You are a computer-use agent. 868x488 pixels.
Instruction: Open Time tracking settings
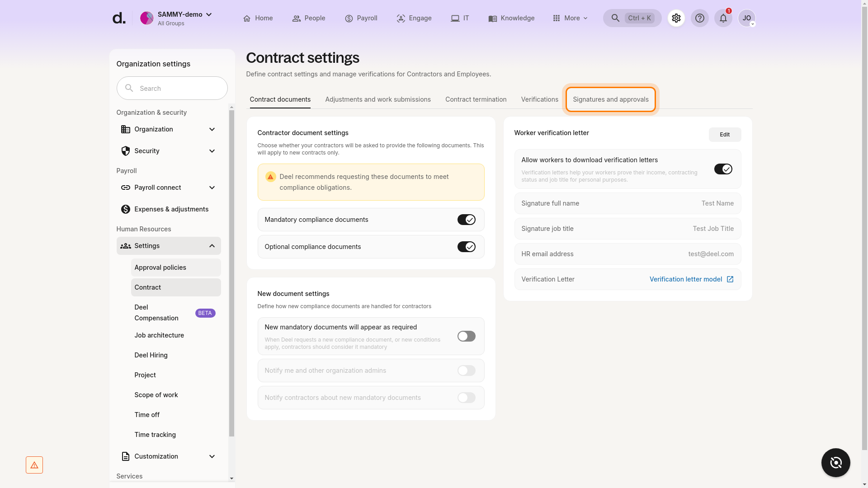click(176, 435)
